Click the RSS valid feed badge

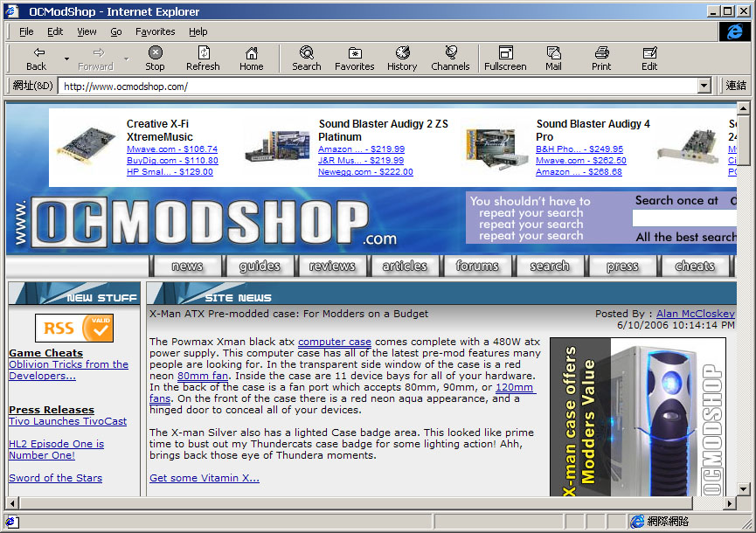point(74,329)
